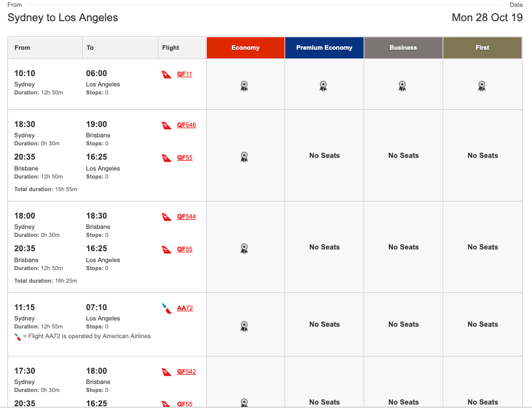
Task: Click QF55 link under QF546
Action: point(185,157)
